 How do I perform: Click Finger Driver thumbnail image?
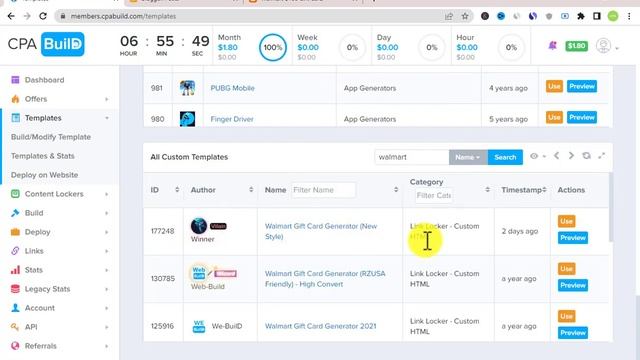point(187,119)
